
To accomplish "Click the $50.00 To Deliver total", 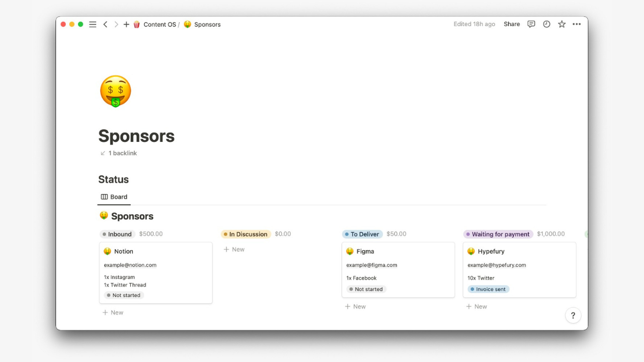I will pos(396,234).
